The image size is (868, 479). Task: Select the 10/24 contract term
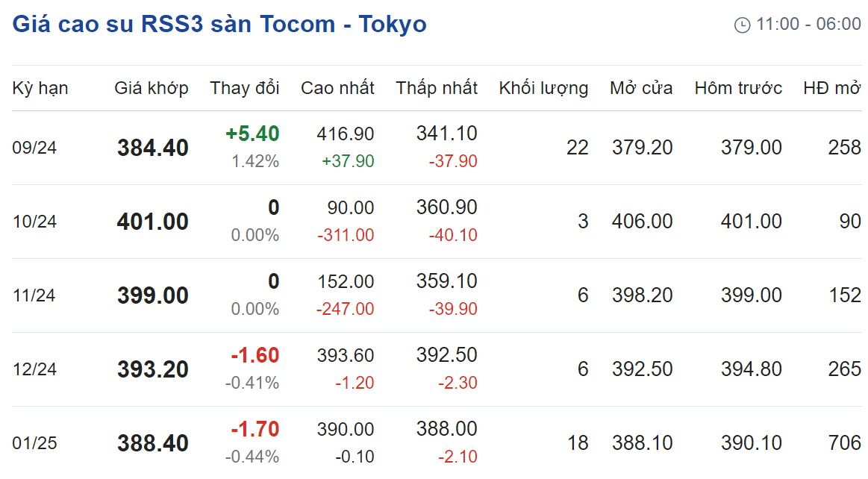coord(34,222)
